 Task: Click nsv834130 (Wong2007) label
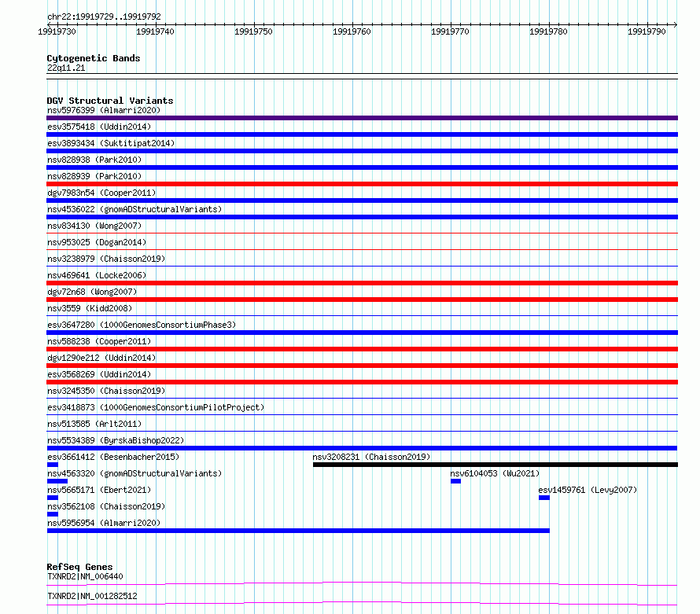pos(94,226)
